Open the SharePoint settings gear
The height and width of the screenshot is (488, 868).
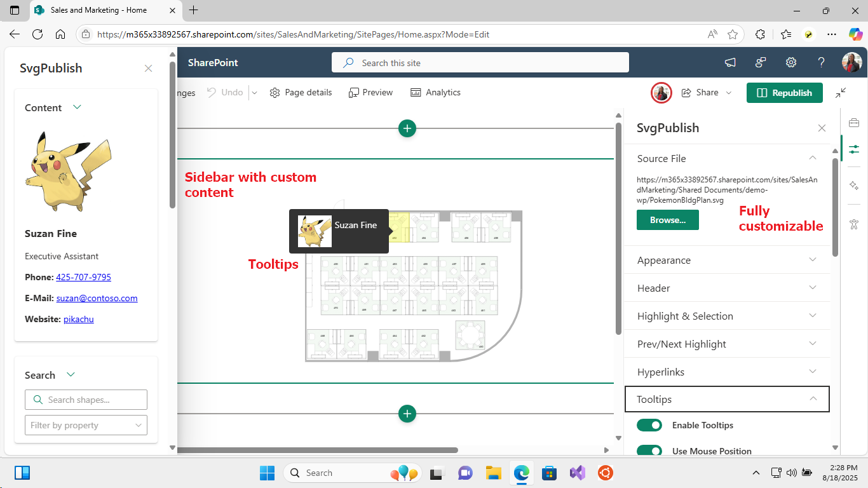pos(791,62)
